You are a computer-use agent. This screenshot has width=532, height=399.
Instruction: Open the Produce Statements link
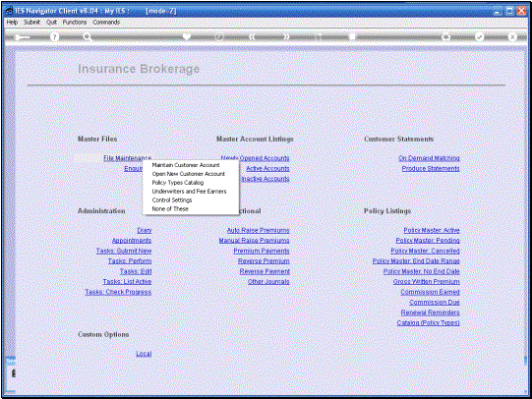431,168
